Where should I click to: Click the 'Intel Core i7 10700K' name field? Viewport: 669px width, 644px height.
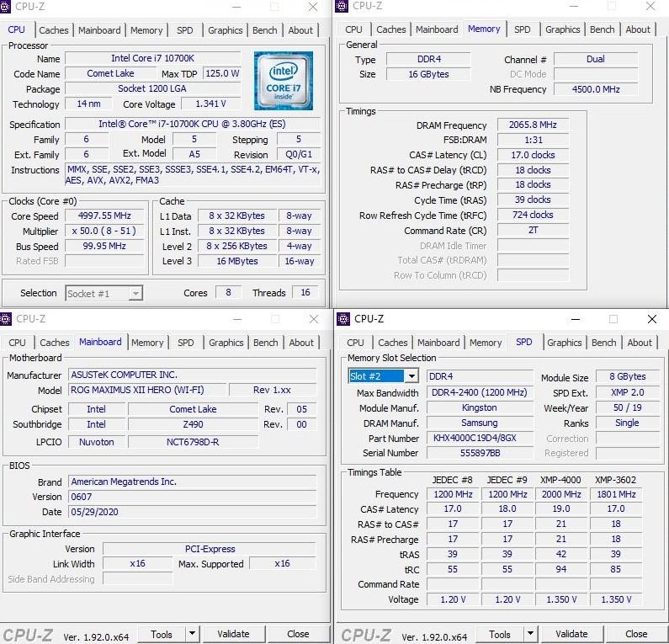pyautogui.click(x=153, y=58)
